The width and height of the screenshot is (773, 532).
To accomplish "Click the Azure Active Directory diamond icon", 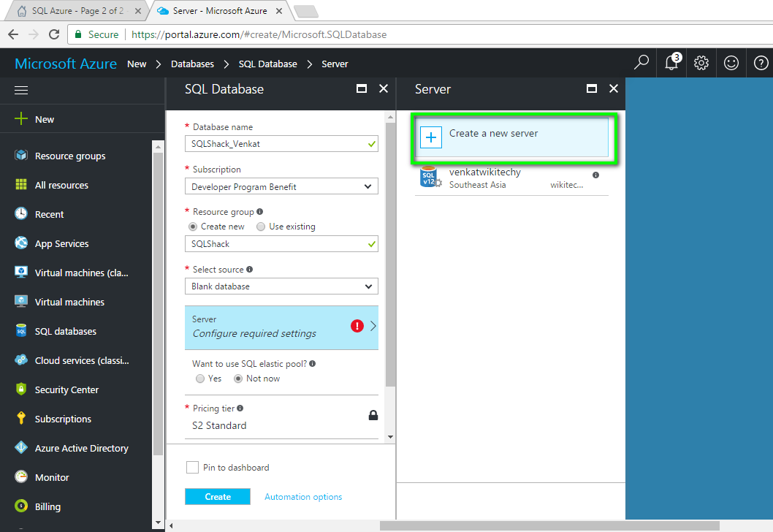I will pos(21,447).
